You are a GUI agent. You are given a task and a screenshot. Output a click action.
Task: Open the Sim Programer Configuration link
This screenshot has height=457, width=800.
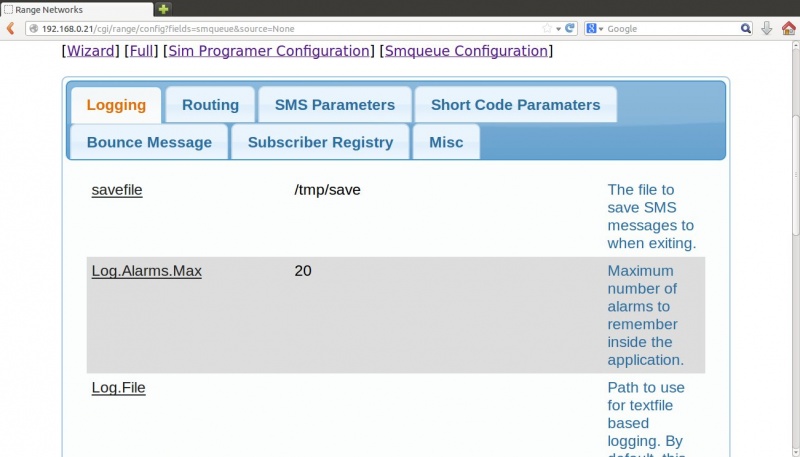pos(269,50)
